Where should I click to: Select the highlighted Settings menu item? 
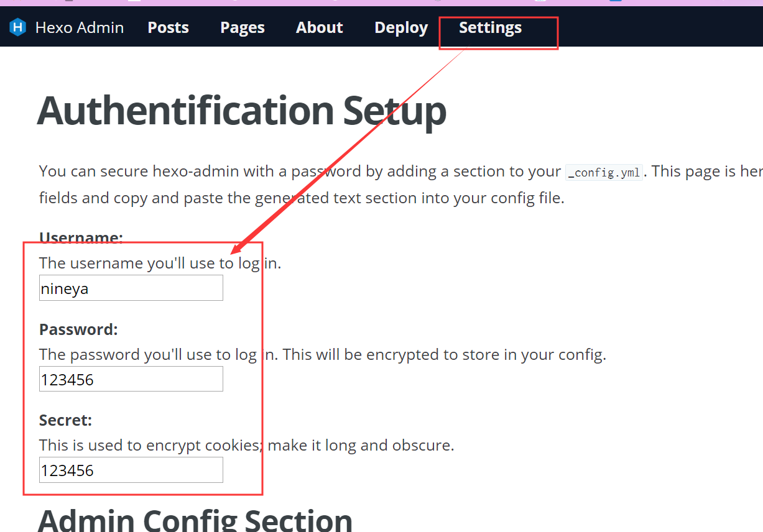coord(490,27)
